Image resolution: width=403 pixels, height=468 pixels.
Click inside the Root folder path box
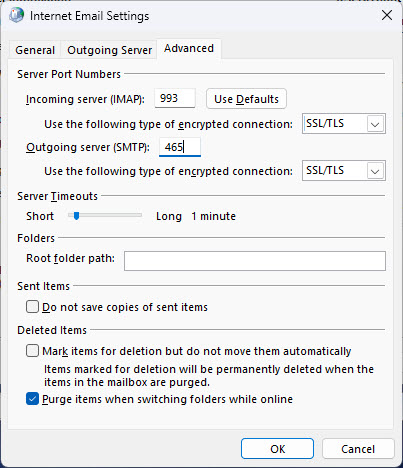pos(255,261)
